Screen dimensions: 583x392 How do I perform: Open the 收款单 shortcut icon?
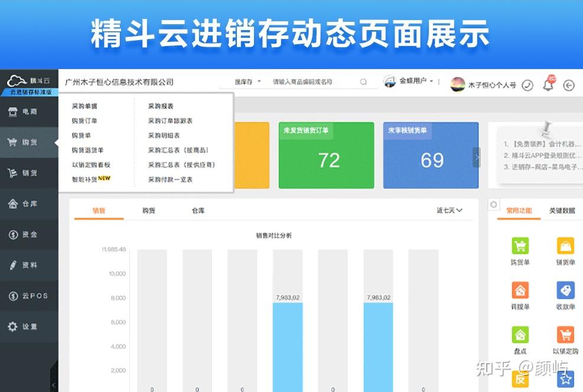565,290
